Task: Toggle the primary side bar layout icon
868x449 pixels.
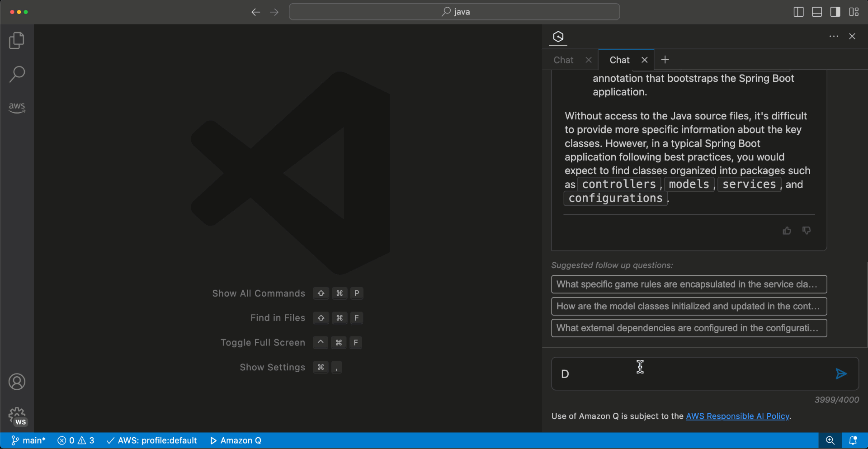Action: click(x=798, y=12)
